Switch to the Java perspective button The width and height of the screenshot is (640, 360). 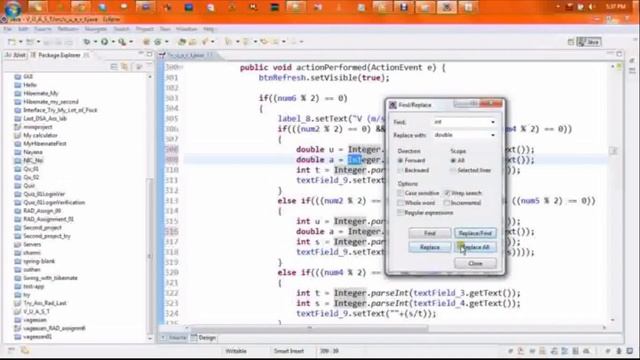click(x=589, y=42)
